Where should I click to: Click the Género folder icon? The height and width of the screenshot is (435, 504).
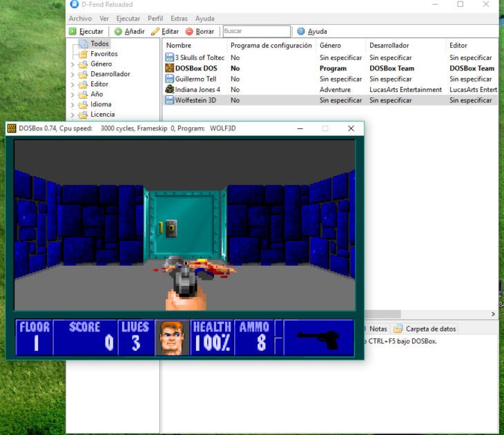click(x=83, y=64)
